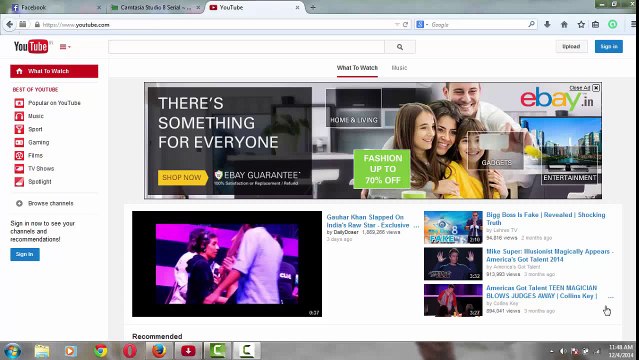The image size is (639, 360).
Task: Click the volume speaker tray icon
Action: [x=564, y=351]
